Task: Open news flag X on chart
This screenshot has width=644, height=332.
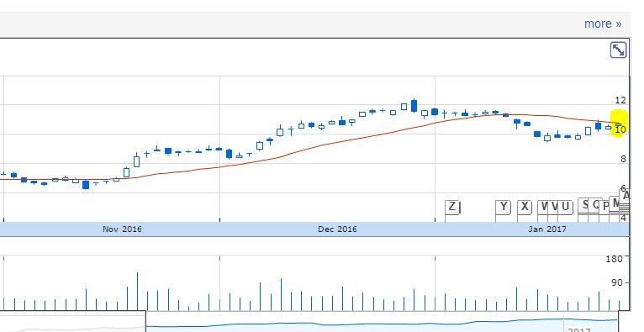Action: pos(525,208)
